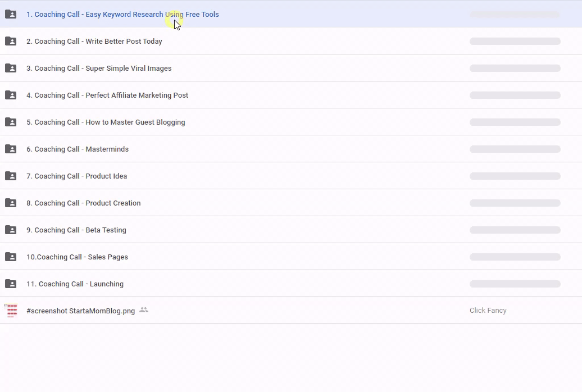Select the Masterminds shared folder icon
This screenshot has height=392, width=582.
11,149
